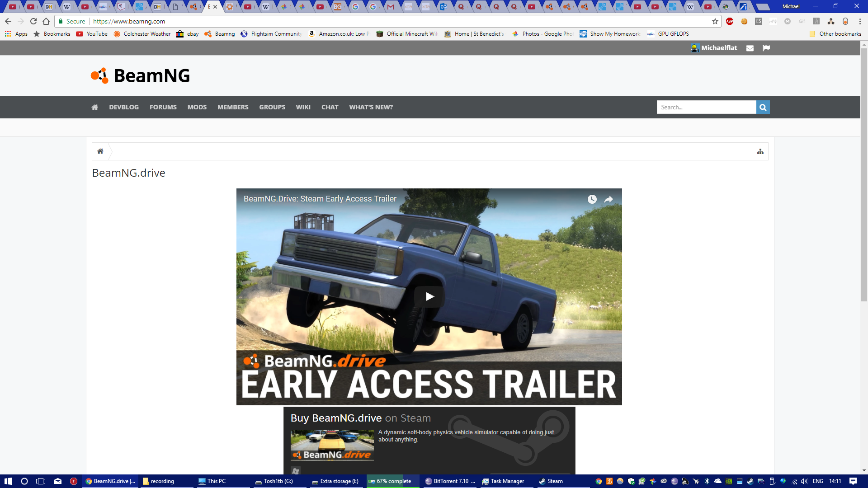Click the volume icon in system tray

(805, 481)
